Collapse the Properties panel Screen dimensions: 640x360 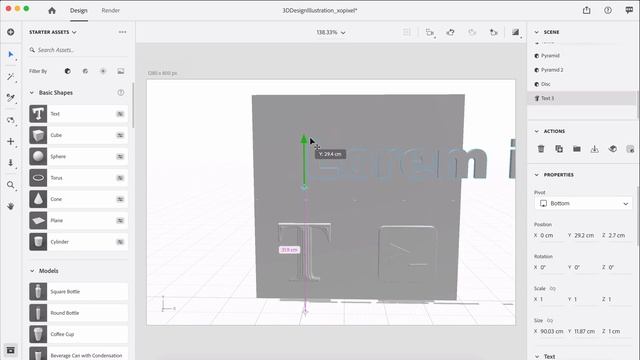[536, 175]
